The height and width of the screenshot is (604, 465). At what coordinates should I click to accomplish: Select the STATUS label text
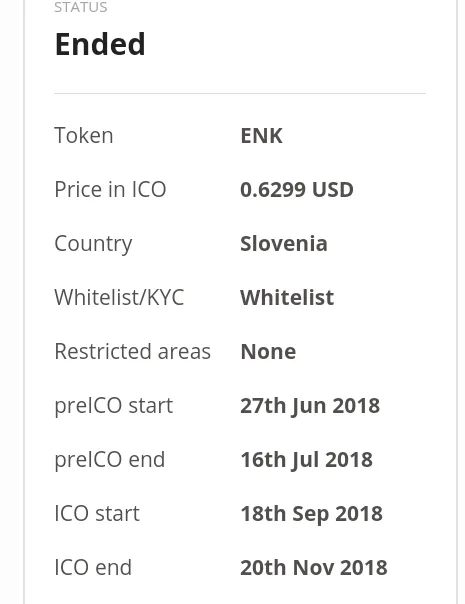coord(81,7)
